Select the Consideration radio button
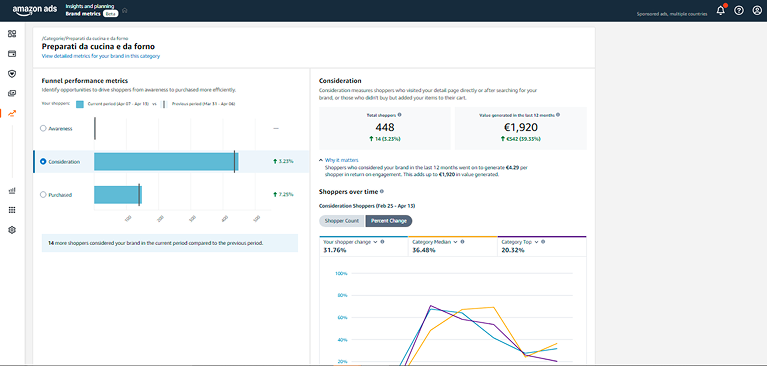The height and width of the screenshot is (366, 767). 43,161
